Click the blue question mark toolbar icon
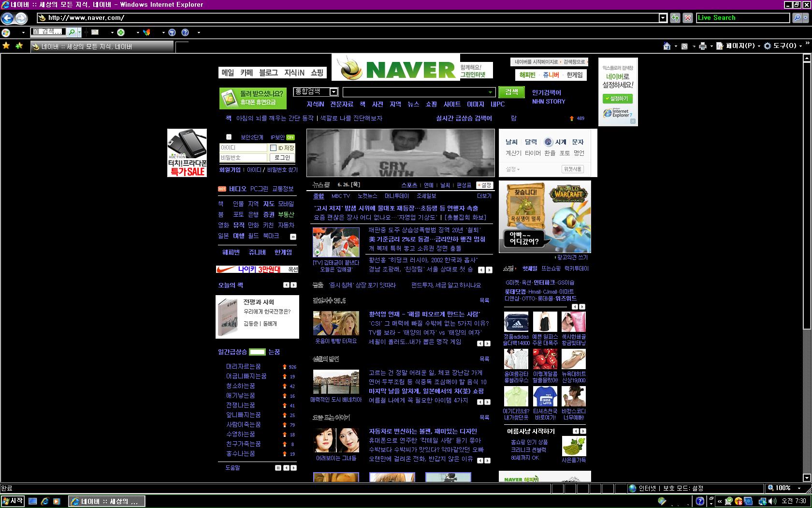Viewport: 812px width, 508px height. pos(185,32)
